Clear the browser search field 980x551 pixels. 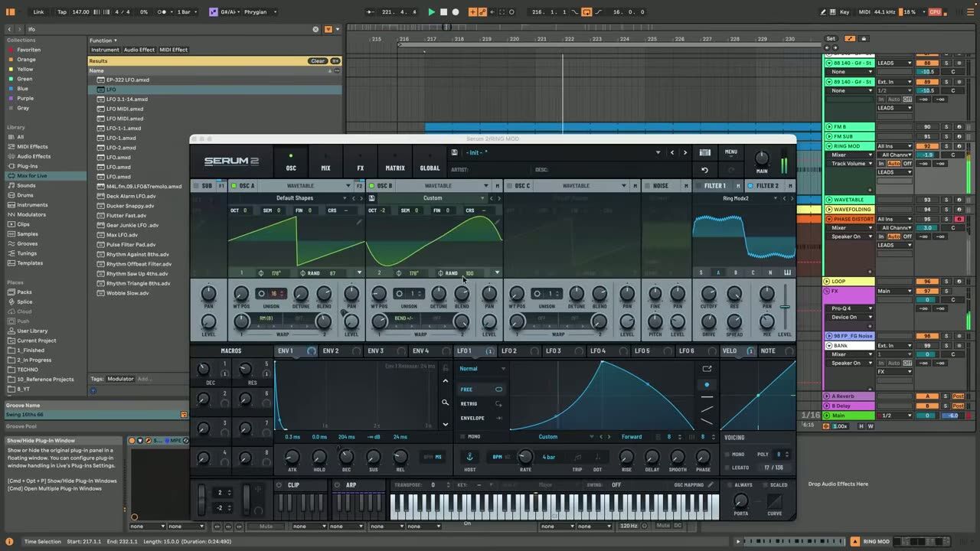315,29
